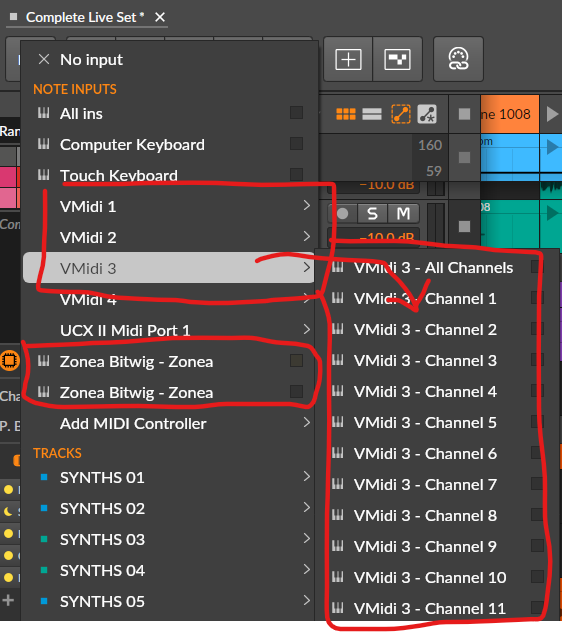Click the toolbar icon next to add track
The height and width of the screenshot is (632, 562).
tap(397, 59)
